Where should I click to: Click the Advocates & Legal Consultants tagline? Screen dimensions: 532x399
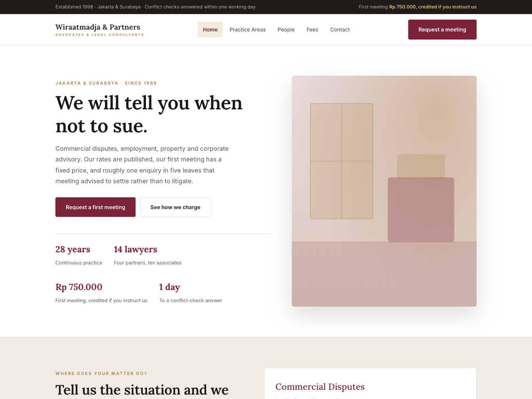pos(100,35)
